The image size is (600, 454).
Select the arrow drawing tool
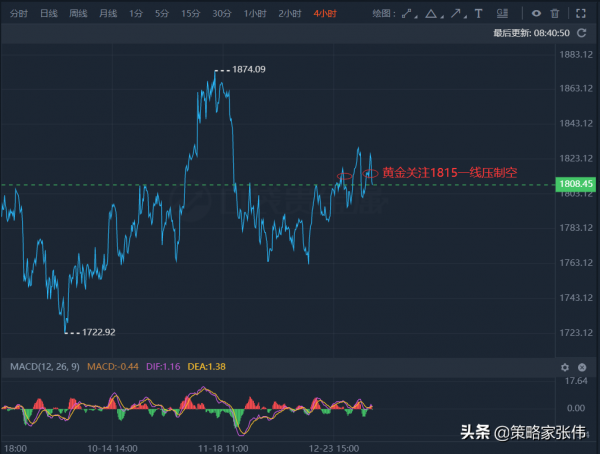point(455,14)
